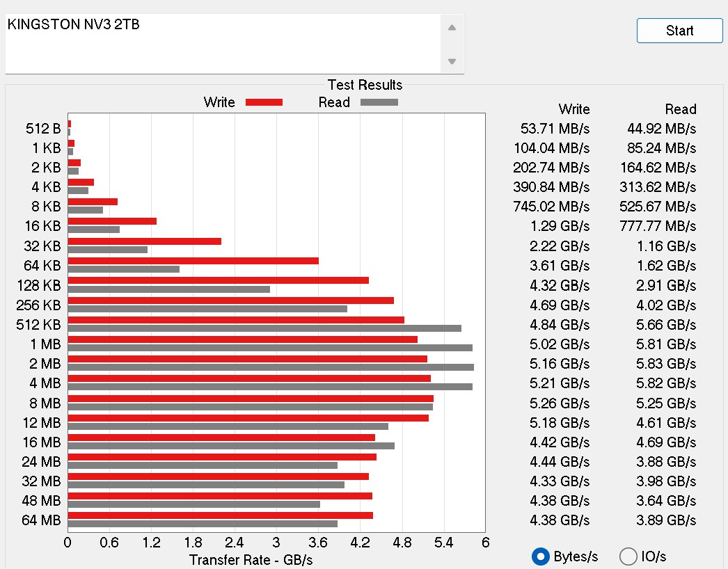The height and width of the screenshot is (569, 728).
Task: Click the gray Read legend swatch
Action: 379,102
